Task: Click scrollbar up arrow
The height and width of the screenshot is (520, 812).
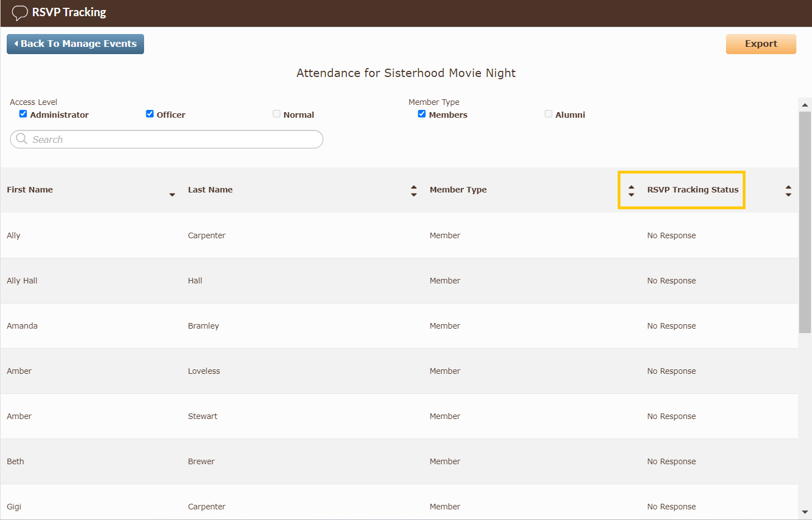Action: (805, 104)
